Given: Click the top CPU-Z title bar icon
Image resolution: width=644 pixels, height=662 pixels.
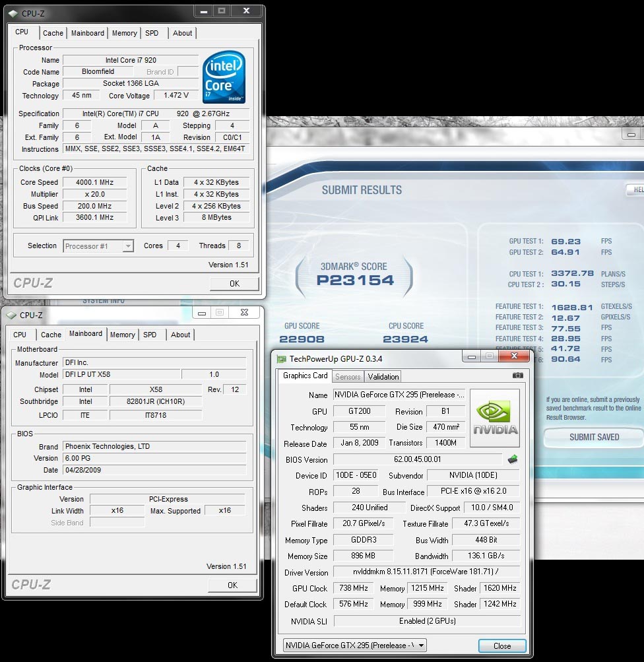Looking at the screenshot, I should (x=13, y=13).
